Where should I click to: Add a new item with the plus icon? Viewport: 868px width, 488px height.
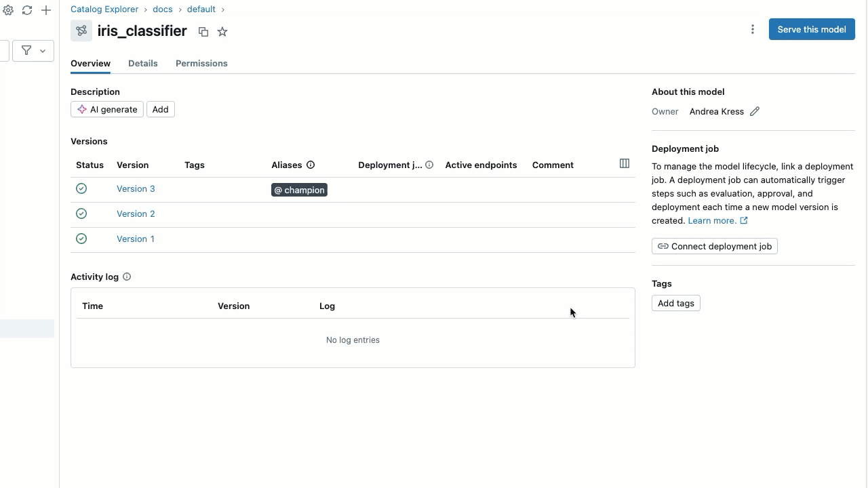coord(46,10)
